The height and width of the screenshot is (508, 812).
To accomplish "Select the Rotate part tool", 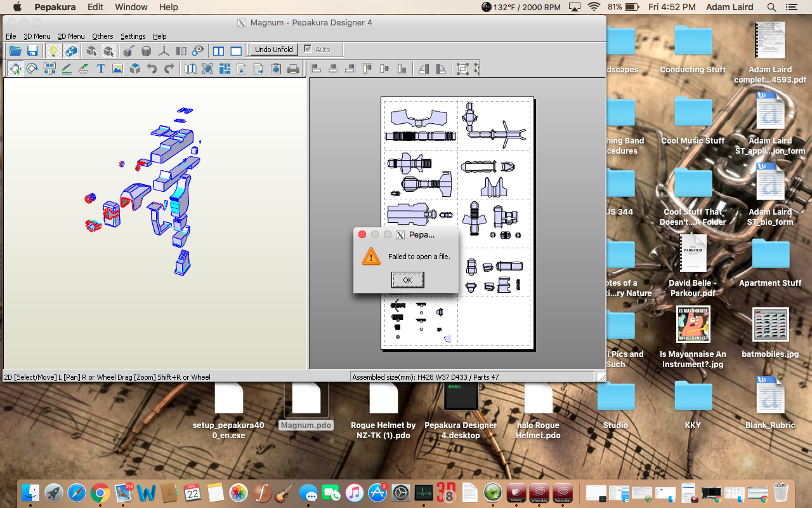I will pos(32,69).
